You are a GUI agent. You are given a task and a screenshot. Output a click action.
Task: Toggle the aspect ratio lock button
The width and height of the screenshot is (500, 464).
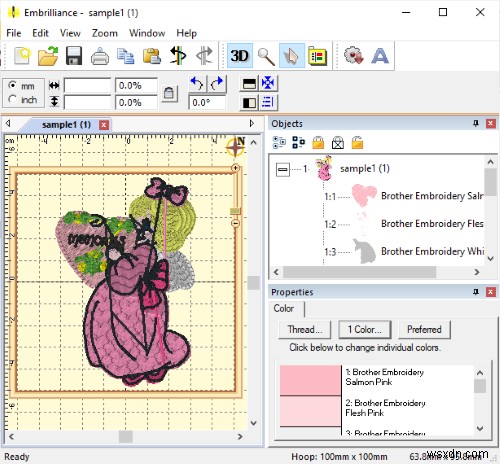pos(169,93)
